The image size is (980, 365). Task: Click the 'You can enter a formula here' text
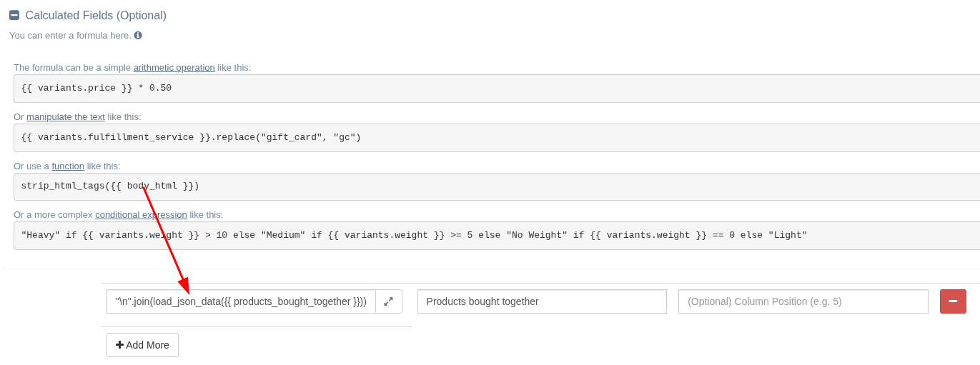pyautogui.click(x=70, y=36)
